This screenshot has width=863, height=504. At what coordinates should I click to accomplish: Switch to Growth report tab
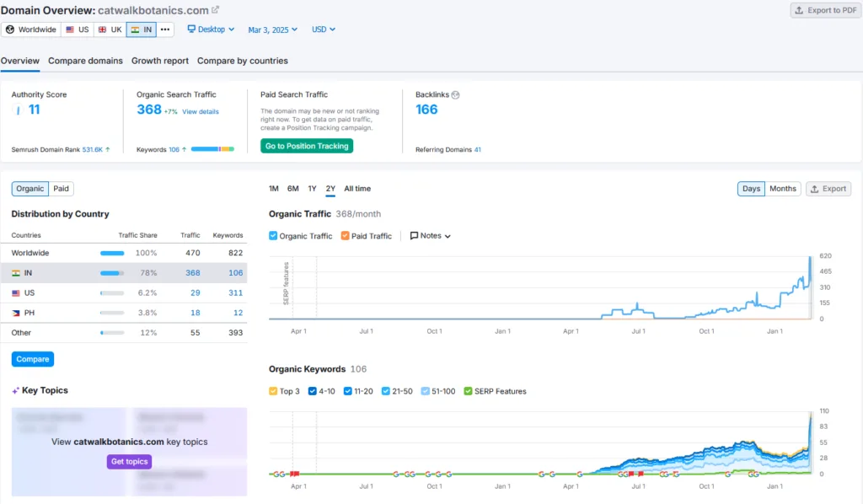point(160,61)
